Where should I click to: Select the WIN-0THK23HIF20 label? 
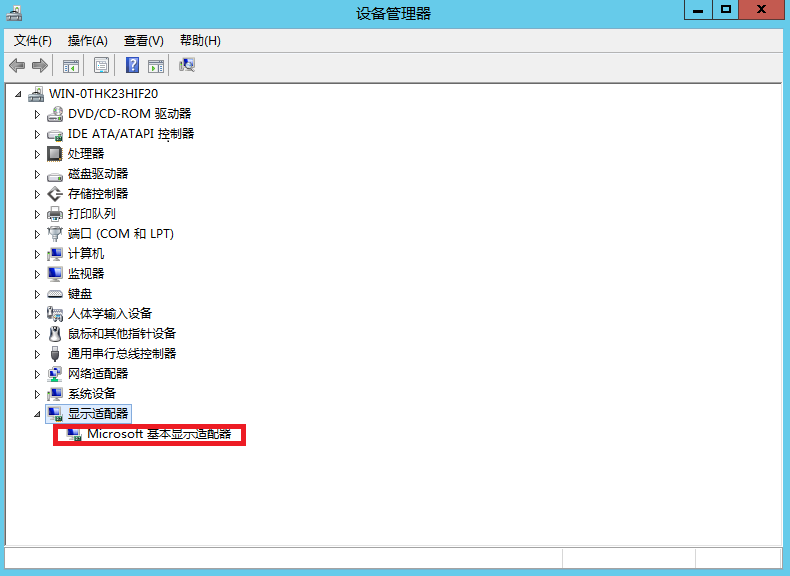click(x=103, y=94)
